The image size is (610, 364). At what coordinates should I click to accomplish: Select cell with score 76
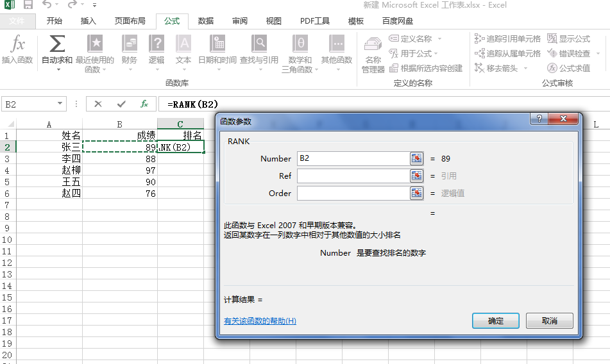tap(120, 193)
